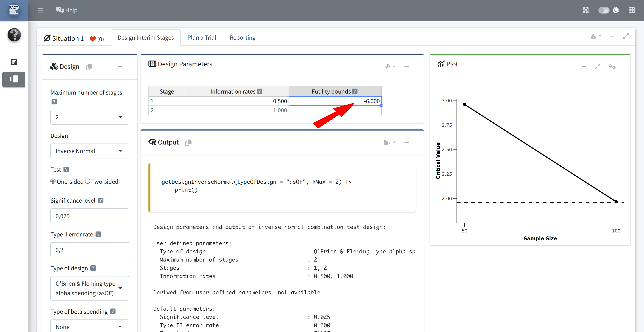Click the question mark help avatar
644x332 pixels.
tap(14, 35)
